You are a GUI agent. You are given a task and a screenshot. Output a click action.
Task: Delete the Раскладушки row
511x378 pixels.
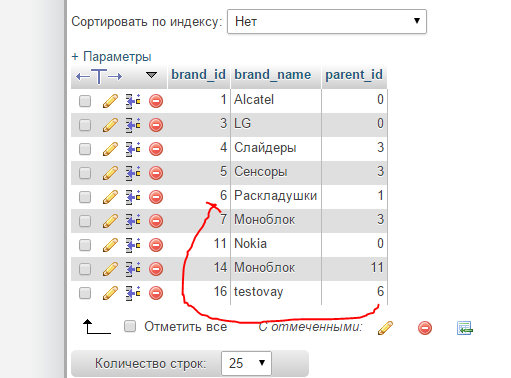[x=156, y=197]
